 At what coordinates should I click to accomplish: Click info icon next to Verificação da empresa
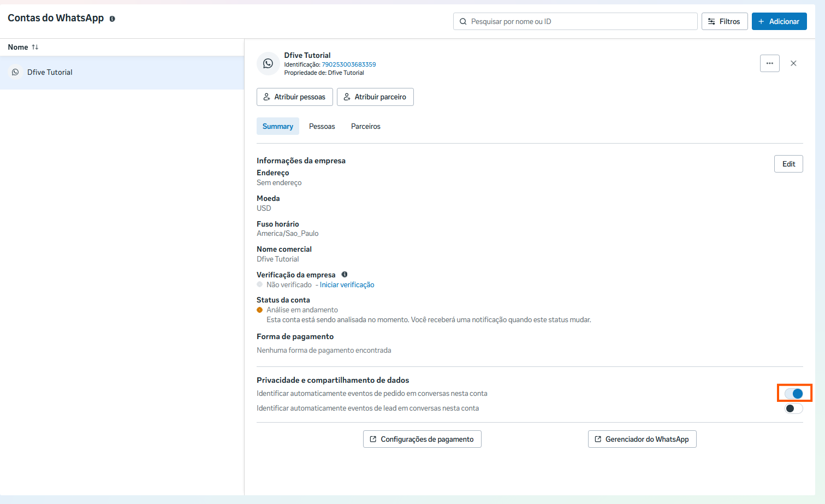click(345, 275)
